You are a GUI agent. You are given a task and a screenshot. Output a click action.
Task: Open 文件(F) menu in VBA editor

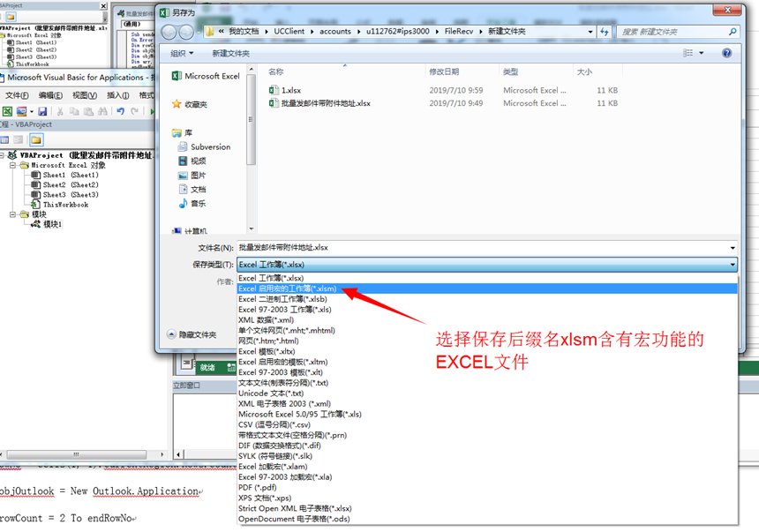pos(17,95)
